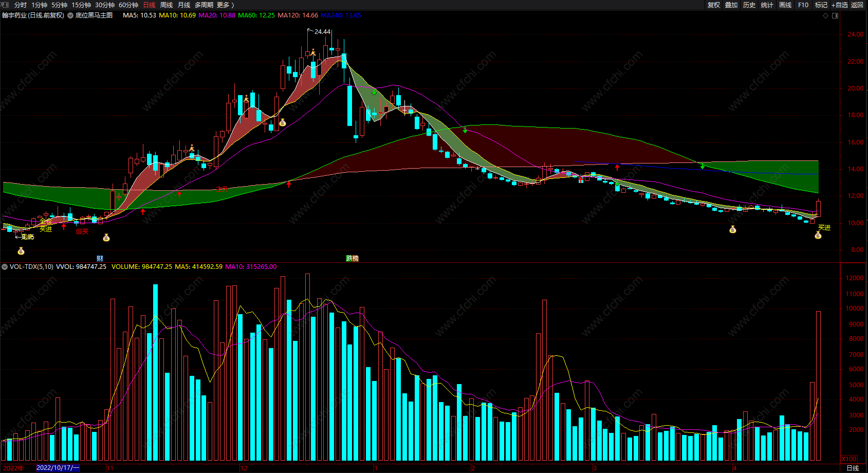Select the 1分钟 period tab

coord(39,5)
